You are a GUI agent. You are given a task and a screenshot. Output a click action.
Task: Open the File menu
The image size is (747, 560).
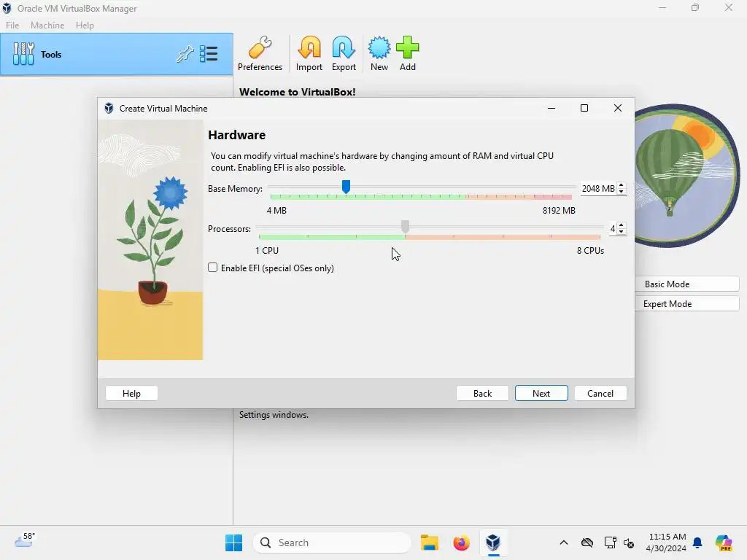(x=12, y=26)
